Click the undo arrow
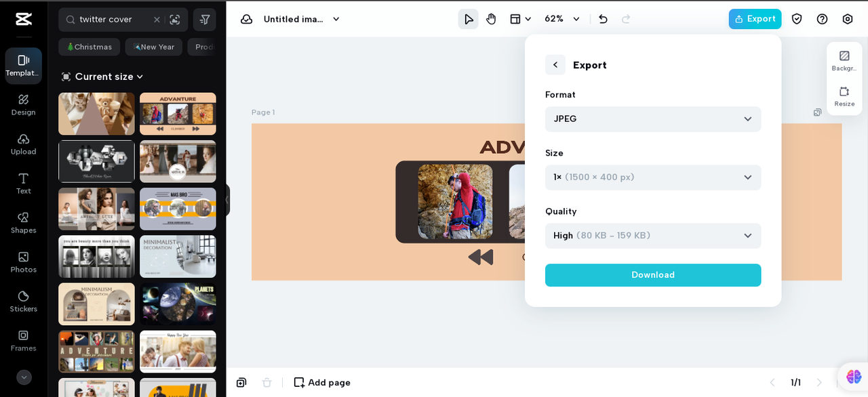This screenshot has width=868, height=397. (603, 19)
